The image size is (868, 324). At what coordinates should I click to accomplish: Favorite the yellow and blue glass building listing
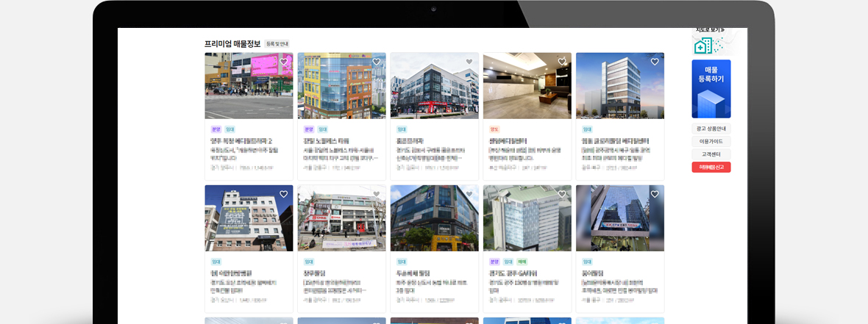click(377, 62)
